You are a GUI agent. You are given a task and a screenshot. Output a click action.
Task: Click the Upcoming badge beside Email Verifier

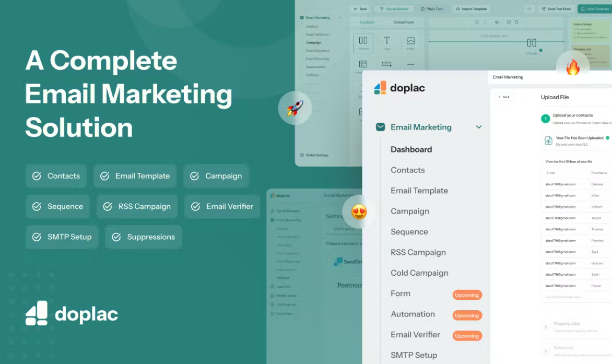467,336
